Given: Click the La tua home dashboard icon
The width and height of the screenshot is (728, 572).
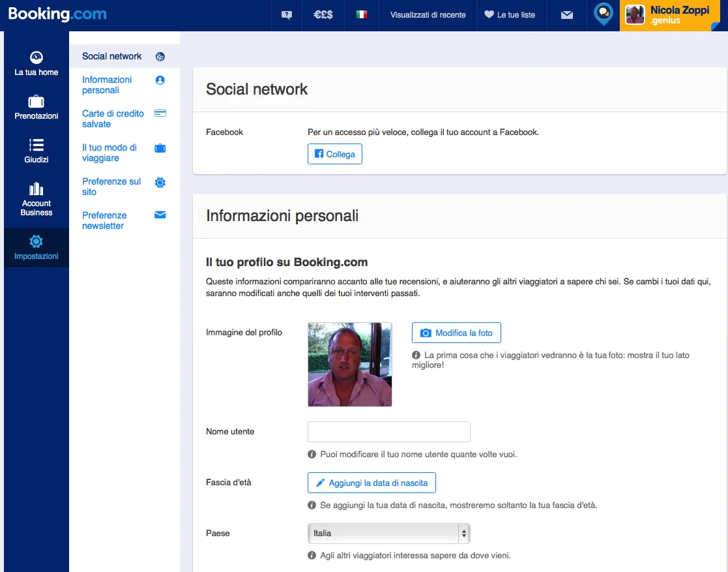Looking at the screenshot, I should [36, 57].
